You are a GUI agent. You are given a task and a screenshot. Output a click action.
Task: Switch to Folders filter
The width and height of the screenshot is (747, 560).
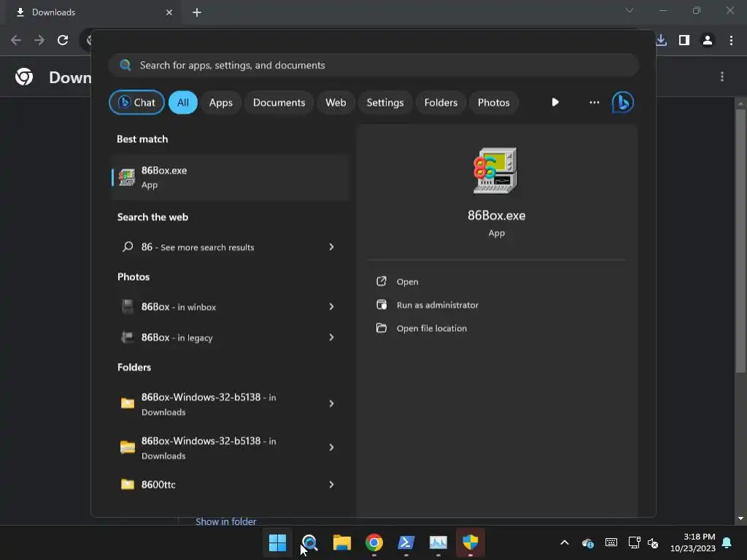(x=441, y=102)
